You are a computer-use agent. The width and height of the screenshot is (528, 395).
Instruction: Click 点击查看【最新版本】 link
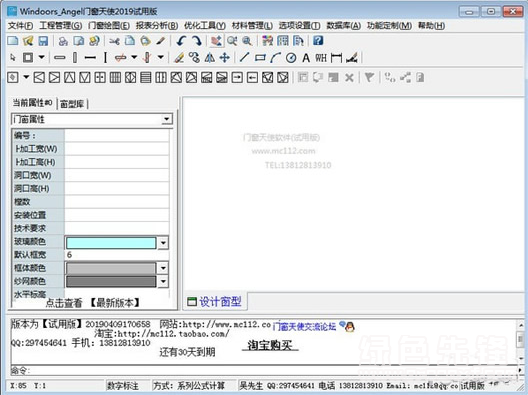(x=93, y=303)
